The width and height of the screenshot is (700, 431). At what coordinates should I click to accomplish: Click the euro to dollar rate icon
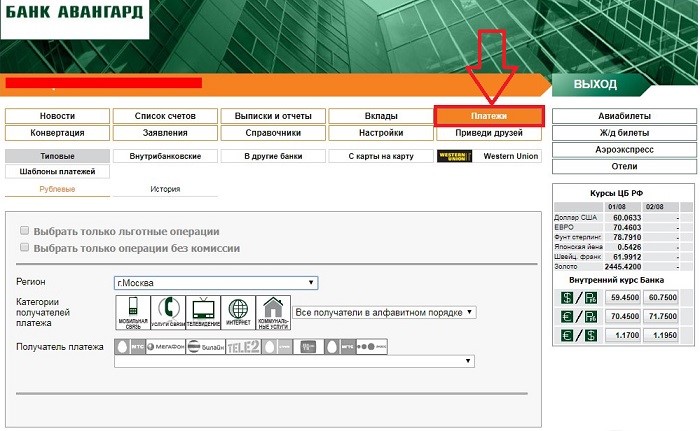tap(579, 335)
